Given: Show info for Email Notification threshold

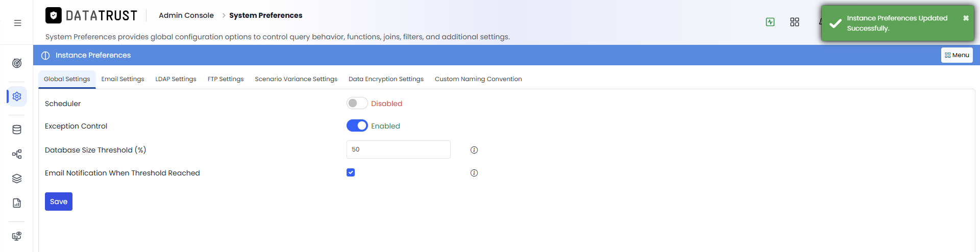Looking at the screenshot, I should [474, 173].
